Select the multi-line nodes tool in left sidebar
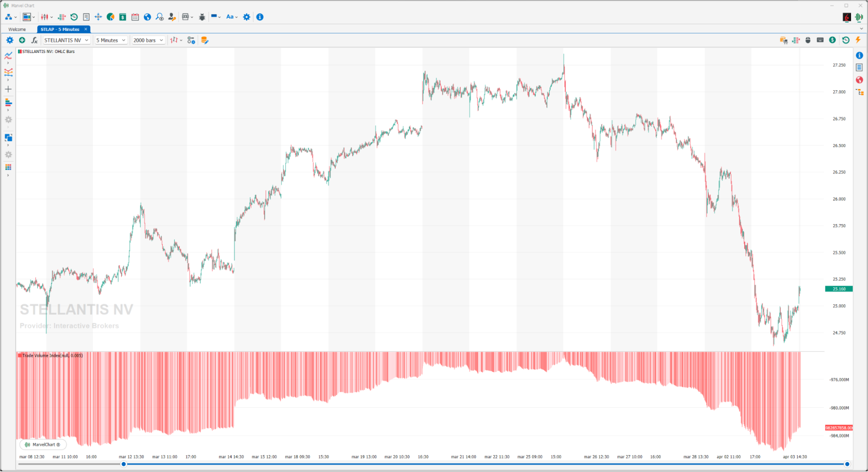868x472 pixels. coord(8,72)
